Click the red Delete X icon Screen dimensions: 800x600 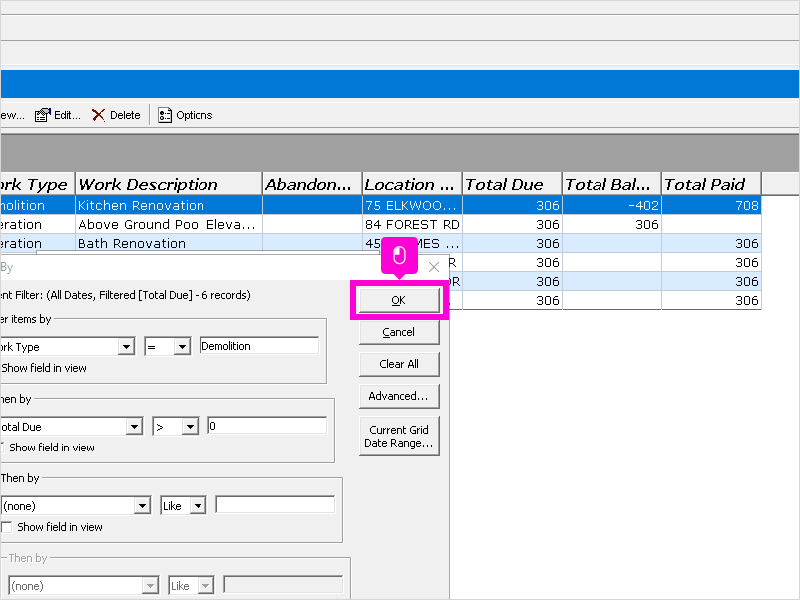98,115
